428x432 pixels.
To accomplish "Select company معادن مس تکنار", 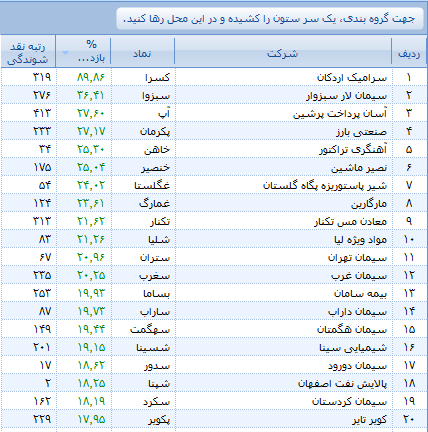I will coord(351,222).
